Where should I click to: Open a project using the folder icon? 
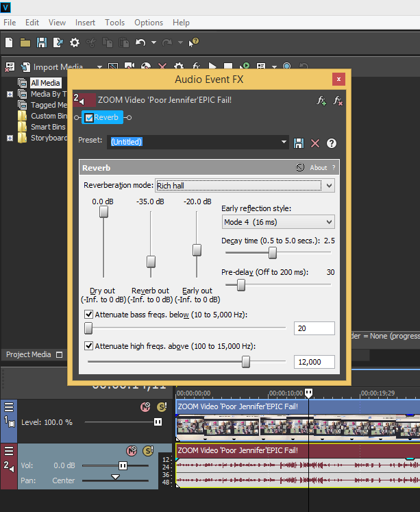(x=25, y=42)
